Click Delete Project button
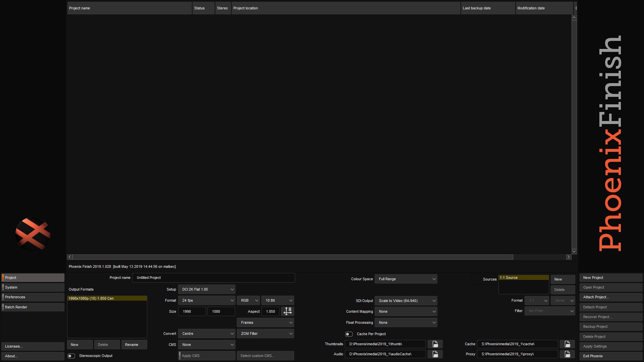The width and height of the screenshot is (644, 362). 611,337
